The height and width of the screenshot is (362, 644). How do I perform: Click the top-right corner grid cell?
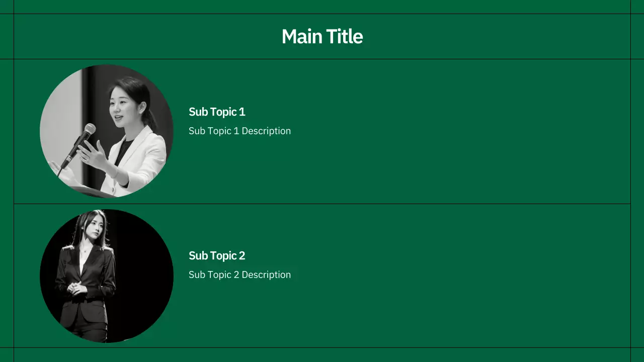[637, 7]
